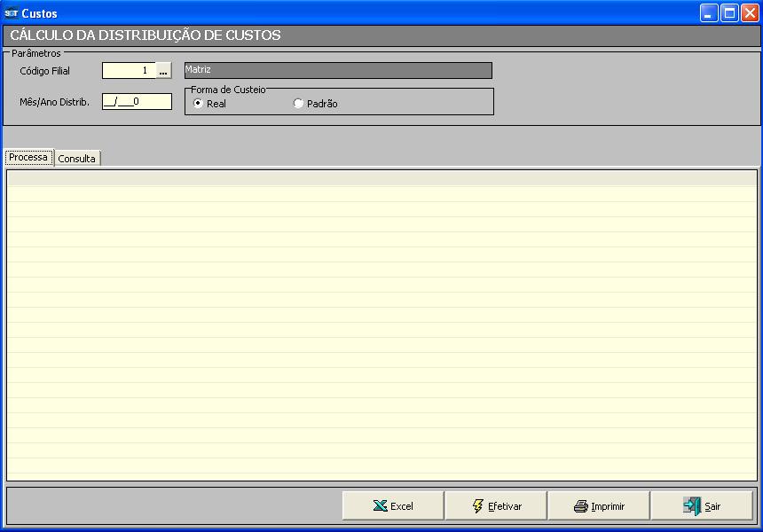Image resolution: width=763 pixels, height=532 pixels.
Task: Select the Real costing radio option
Action: [x=198, y=104]
